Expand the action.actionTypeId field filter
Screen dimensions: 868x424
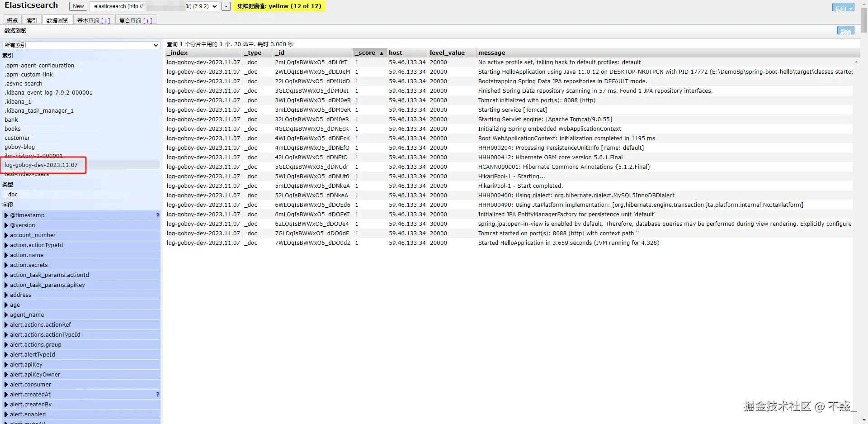[x=81, y=245]
